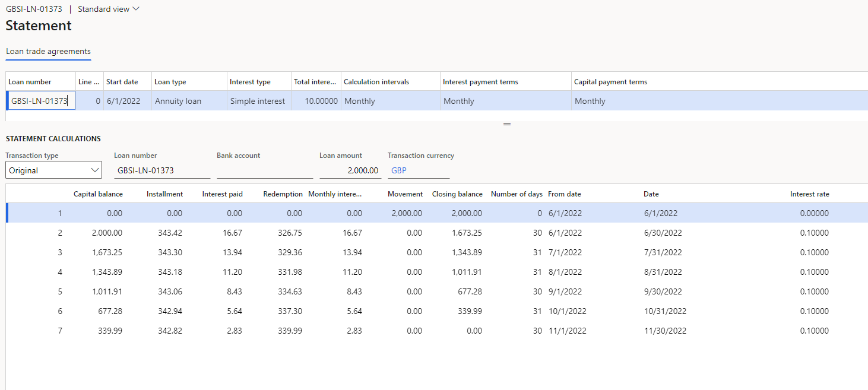868x390 pixels.
Task: Click the Bank account field
Action: [265, 170]
